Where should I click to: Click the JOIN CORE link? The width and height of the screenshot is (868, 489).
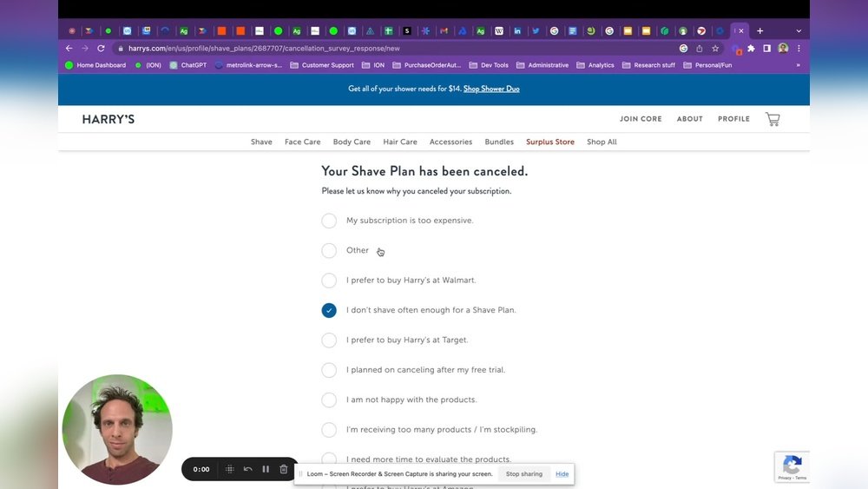click(641, 119)
